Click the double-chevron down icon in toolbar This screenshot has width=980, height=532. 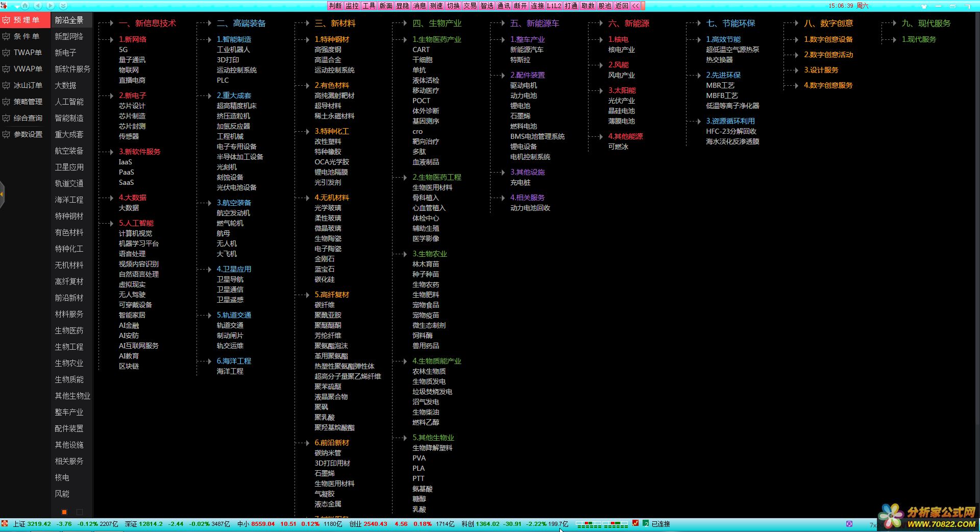63,6
